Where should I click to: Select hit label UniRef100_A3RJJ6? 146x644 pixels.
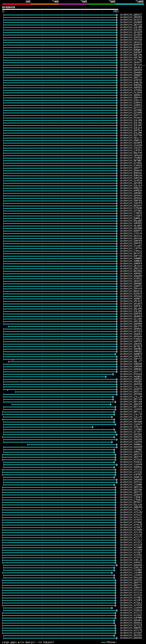tap(131, 560)
